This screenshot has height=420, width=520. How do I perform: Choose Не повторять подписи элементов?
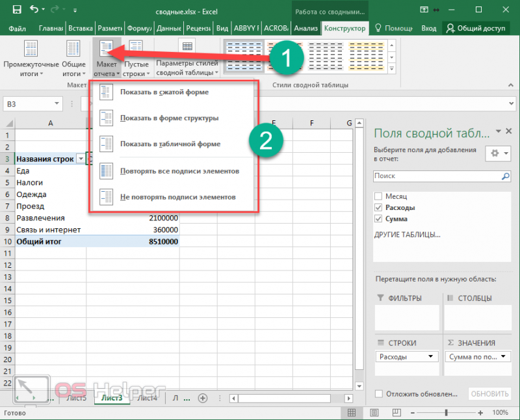tap(173, 197)
